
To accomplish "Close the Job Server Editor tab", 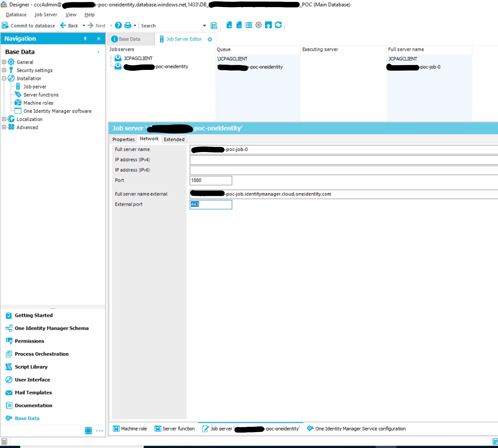I will [x=210, y=39].
